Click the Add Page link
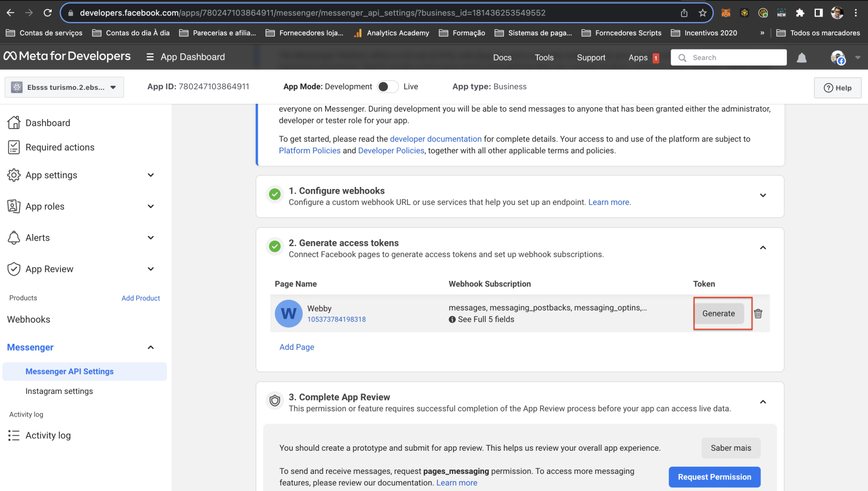868x491 pixels. pos(297,347)
